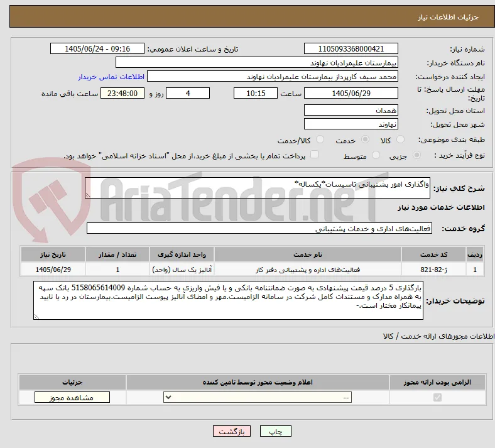Click the اطلاعات خدمات مورد نیاز heading

pyautogui.click(x=441, y=207)
